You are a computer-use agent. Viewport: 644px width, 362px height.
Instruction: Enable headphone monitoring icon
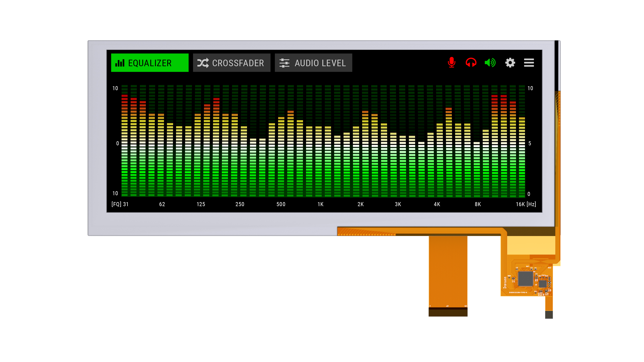[471, 63]
